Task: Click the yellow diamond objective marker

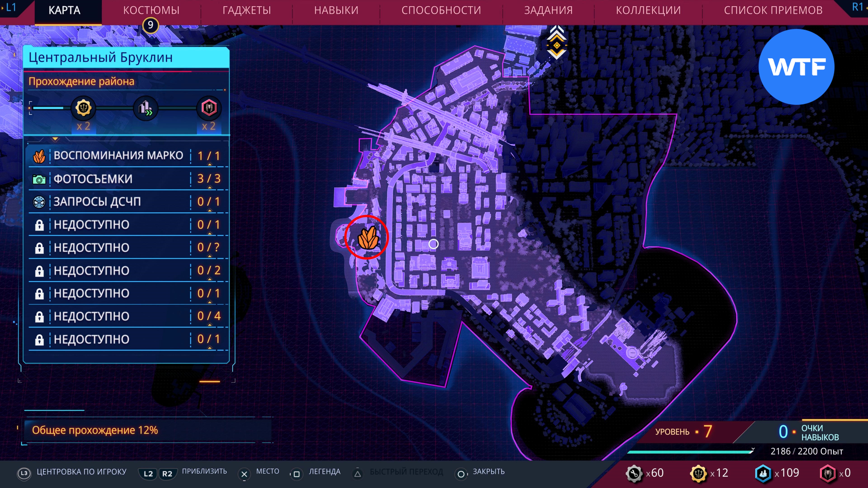Action: coord(557,45)
